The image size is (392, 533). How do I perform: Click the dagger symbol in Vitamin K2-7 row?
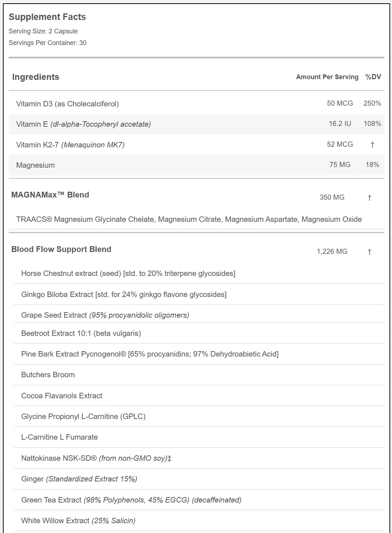372,145
